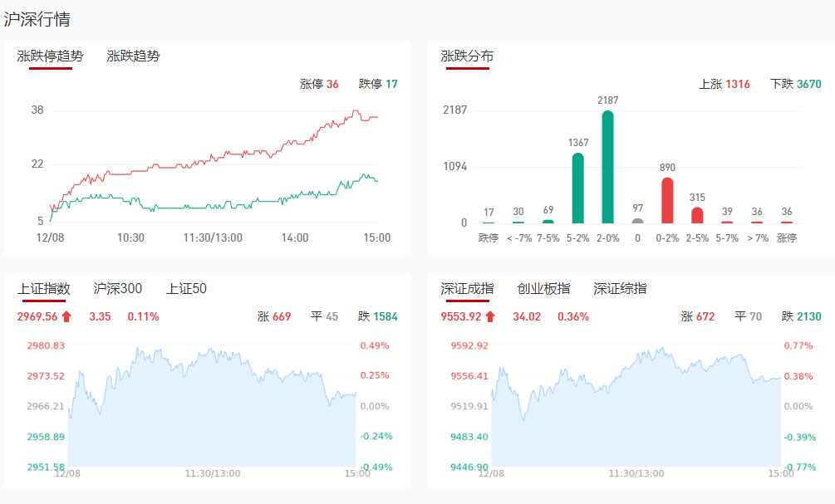The image size is (835, 504).
Task: Click the red up arrow beside 2969.56
Action: click(x=66, y=316)
